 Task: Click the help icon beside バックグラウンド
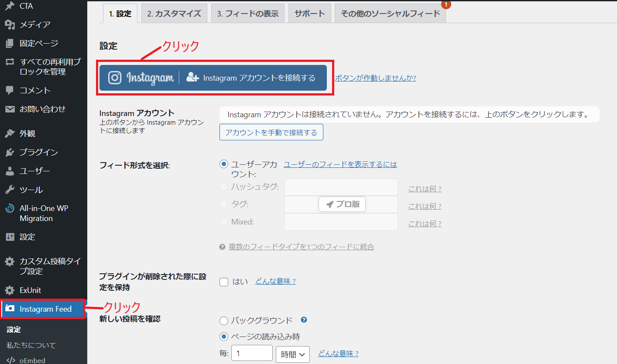tap(304, 320)
